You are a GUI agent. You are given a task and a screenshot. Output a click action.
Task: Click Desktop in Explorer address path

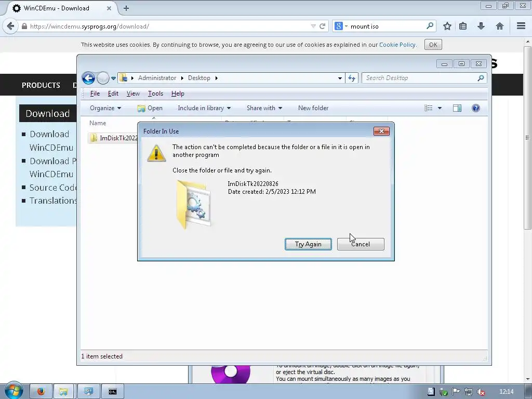[199, 78]
